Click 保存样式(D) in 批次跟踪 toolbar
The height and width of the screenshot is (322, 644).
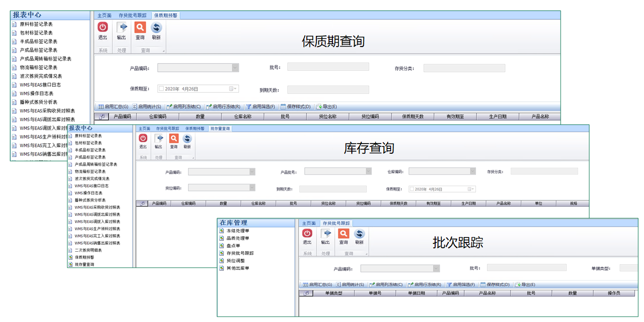coord(495,285)
